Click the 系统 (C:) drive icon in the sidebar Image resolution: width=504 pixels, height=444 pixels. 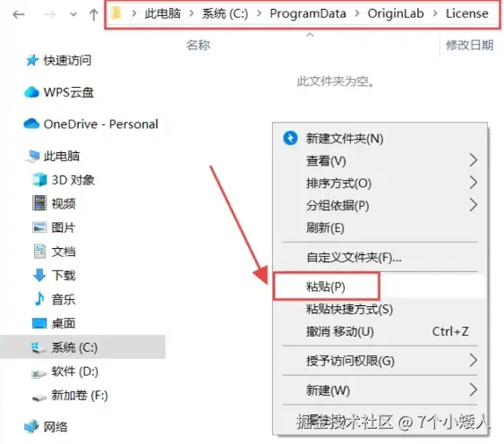[x=38, y=347]
